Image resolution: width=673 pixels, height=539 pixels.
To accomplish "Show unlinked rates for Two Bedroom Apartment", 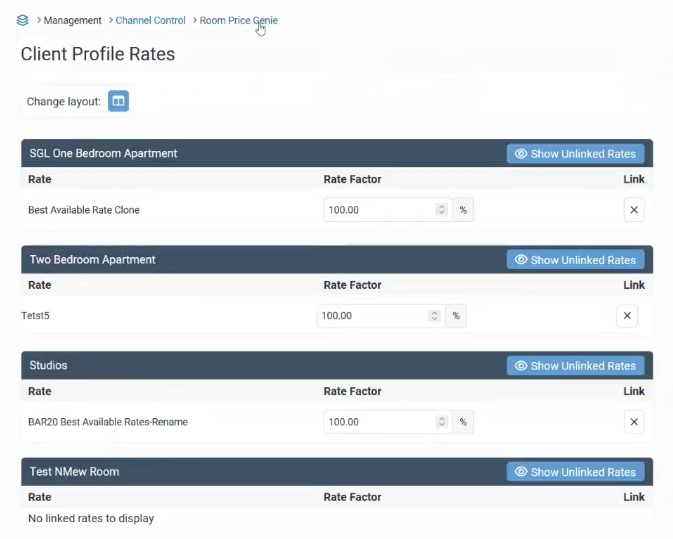I will [575, 260].
